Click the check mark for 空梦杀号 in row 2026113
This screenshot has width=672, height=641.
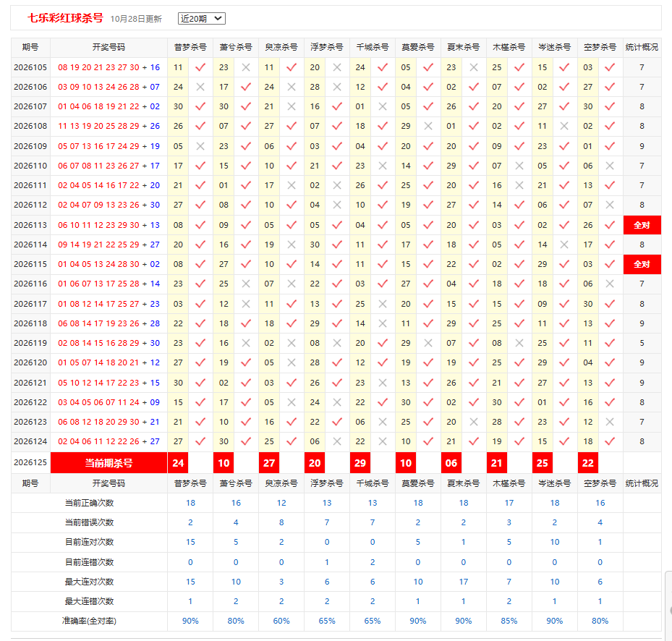point(610,225)
